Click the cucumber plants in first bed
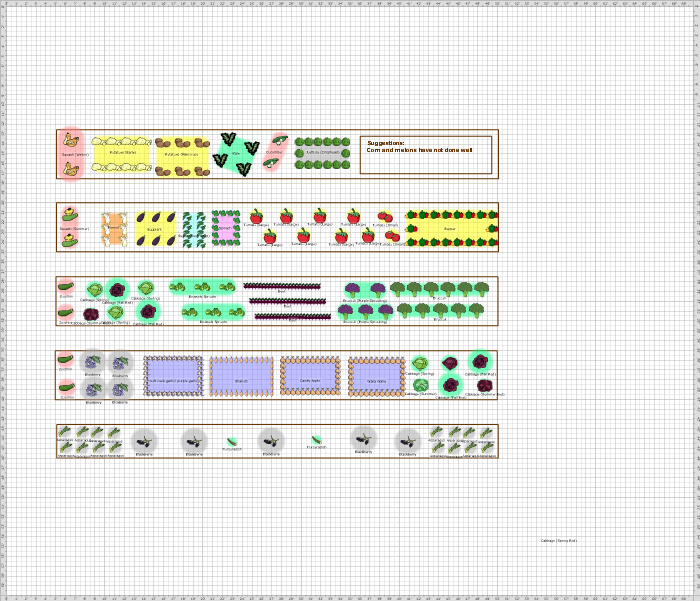This screenshot has width=700, height=601. coord(276,151)
